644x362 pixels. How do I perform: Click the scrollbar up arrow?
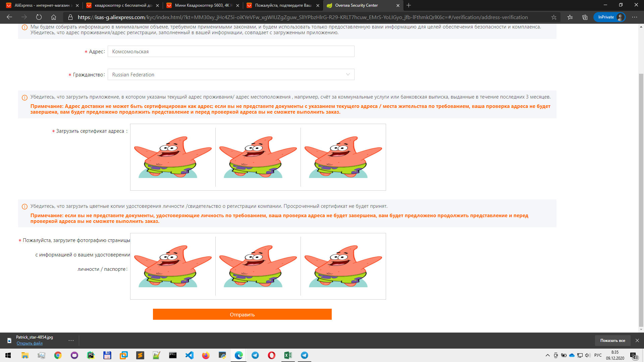pos(641,27)
